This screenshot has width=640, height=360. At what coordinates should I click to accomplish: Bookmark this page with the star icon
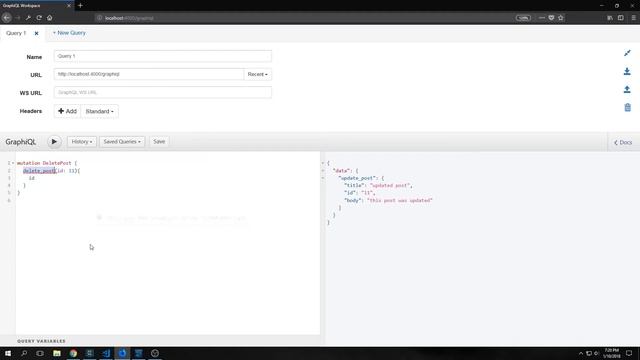pos(561,18)
